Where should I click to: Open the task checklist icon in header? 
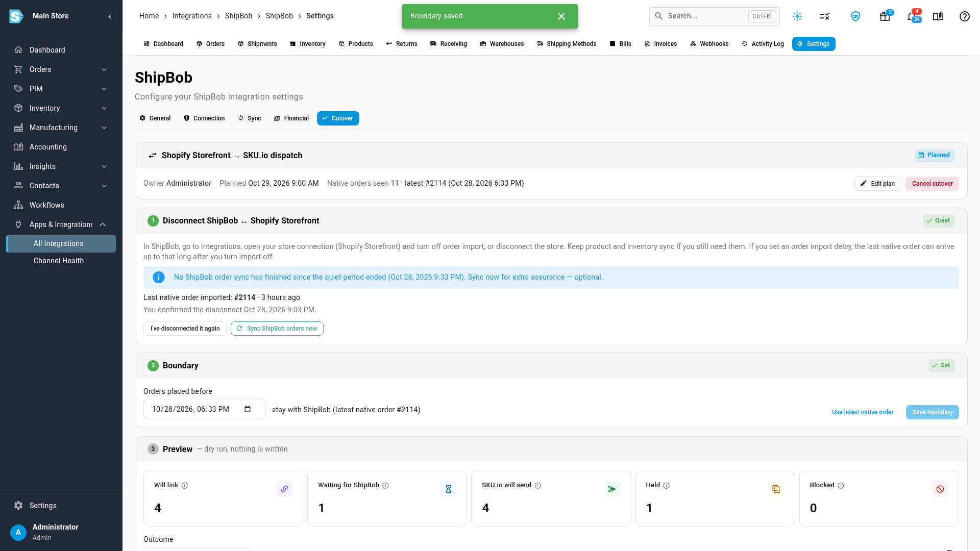[x=825, y=16]
